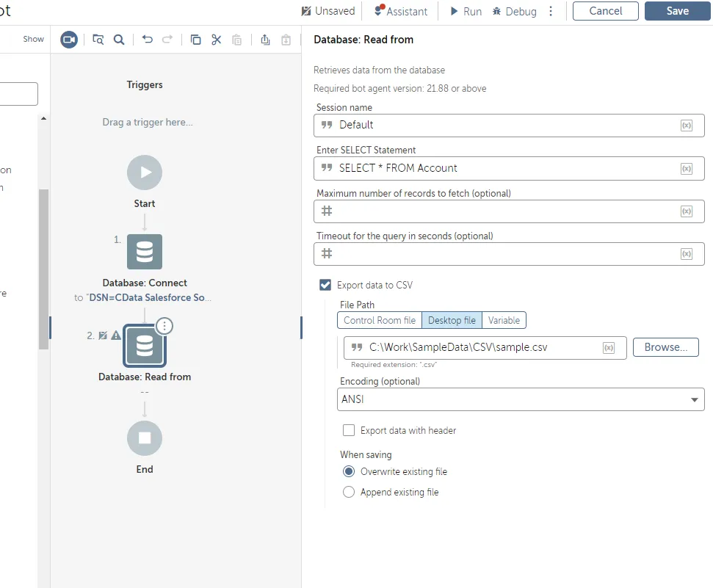Enable Export data with header
The image size is (713, 588).
pyautogui.click(x=349, y=430)
